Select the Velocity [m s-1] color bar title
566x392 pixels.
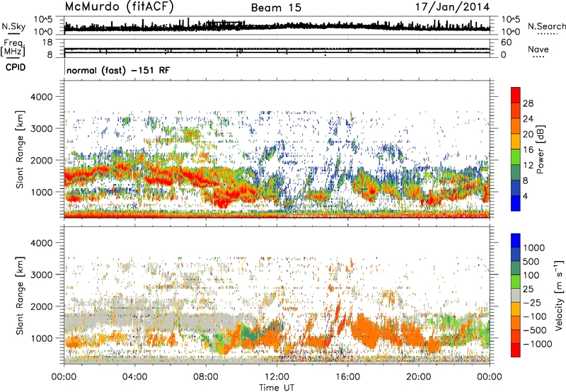tap(559, 295)
